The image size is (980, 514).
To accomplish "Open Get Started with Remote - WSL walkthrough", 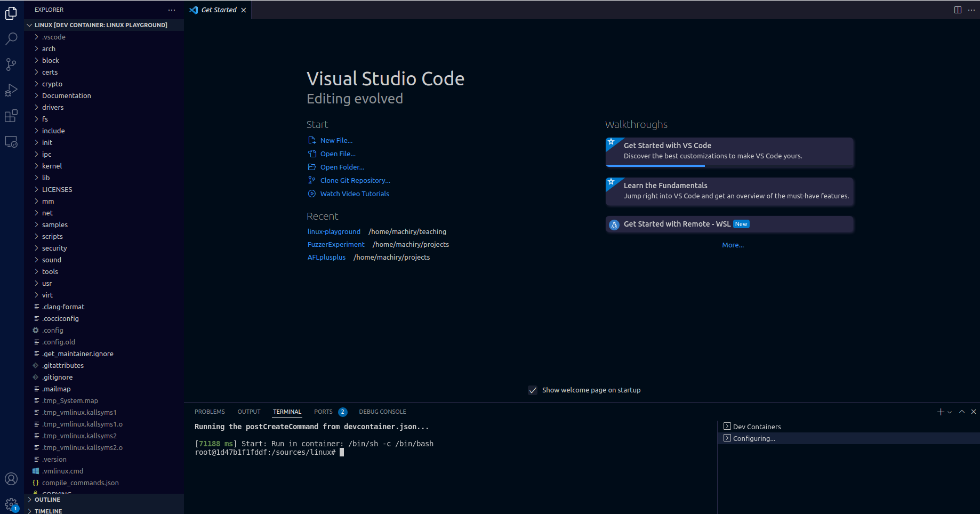I will (x=729, y=224).
